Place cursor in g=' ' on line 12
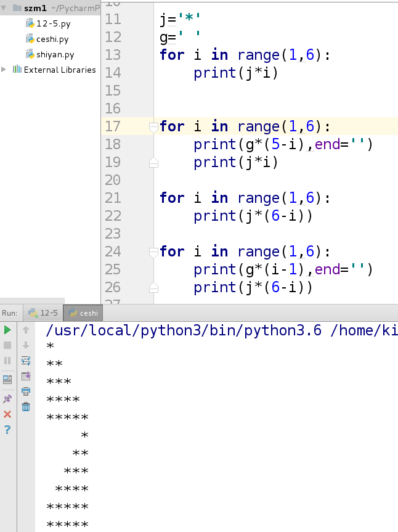Viewport: 398px width, 532px height. [181, 38]
